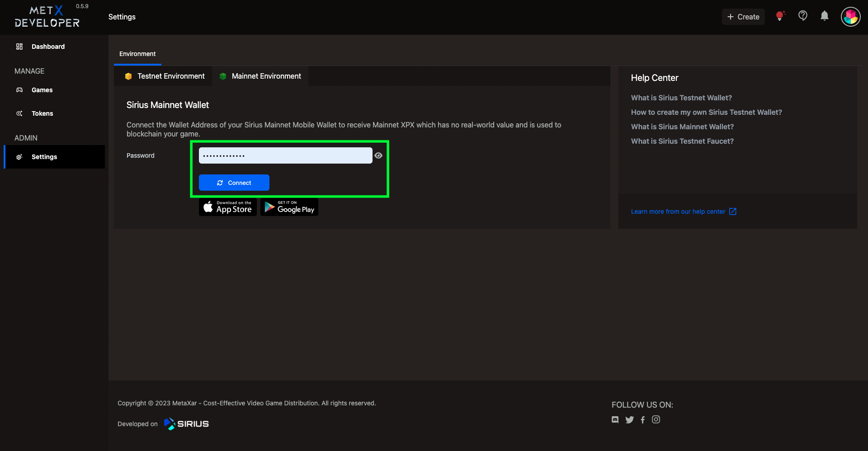Image resolution: width=868 pixels, height=451 pixels.
Task: Click the orange Testnet cube icon
Action: click(x=128, y=76)
